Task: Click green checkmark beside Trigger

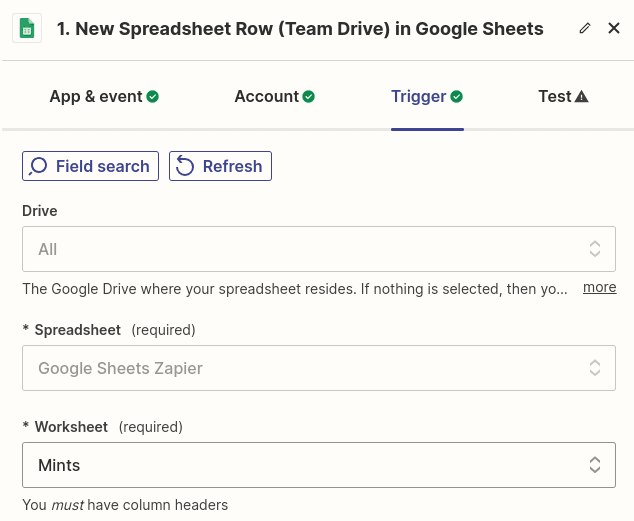Action: (x=457, y=97)
